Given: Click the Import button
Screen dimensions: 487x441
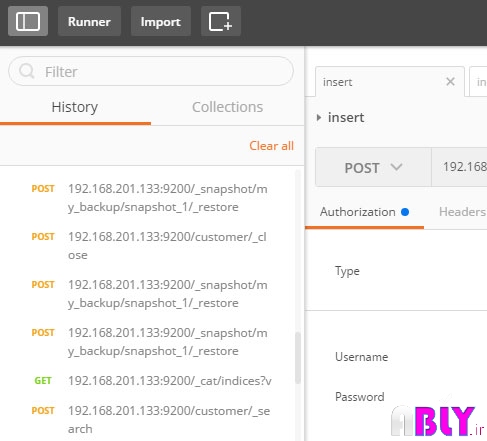Looking at the screenshot, I should [161, 21].
